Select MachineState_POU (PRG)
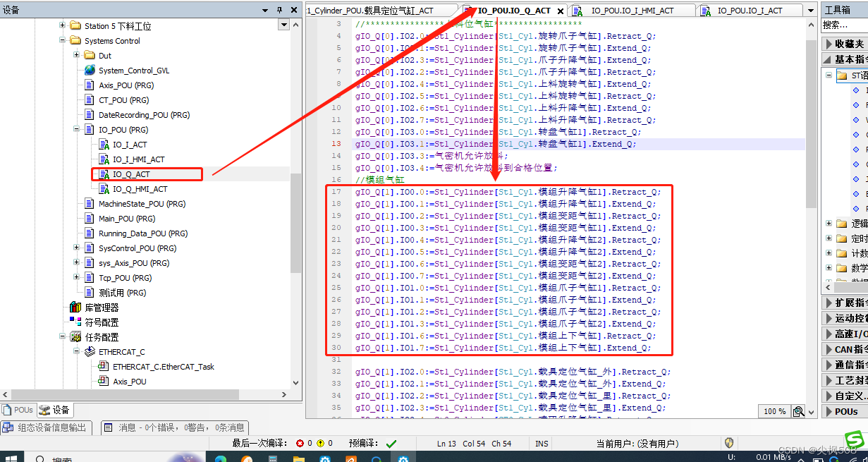 (142, 204)
